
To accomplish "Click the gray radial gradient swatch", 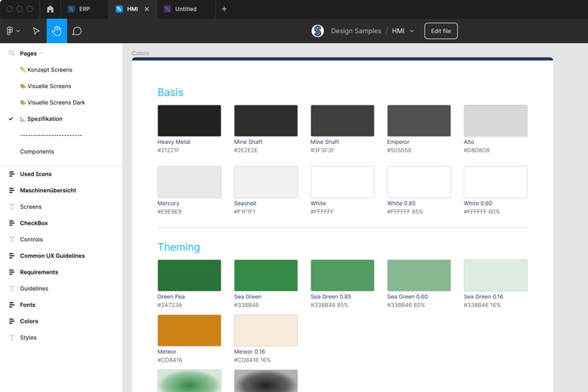I will (x=265, y=381).
